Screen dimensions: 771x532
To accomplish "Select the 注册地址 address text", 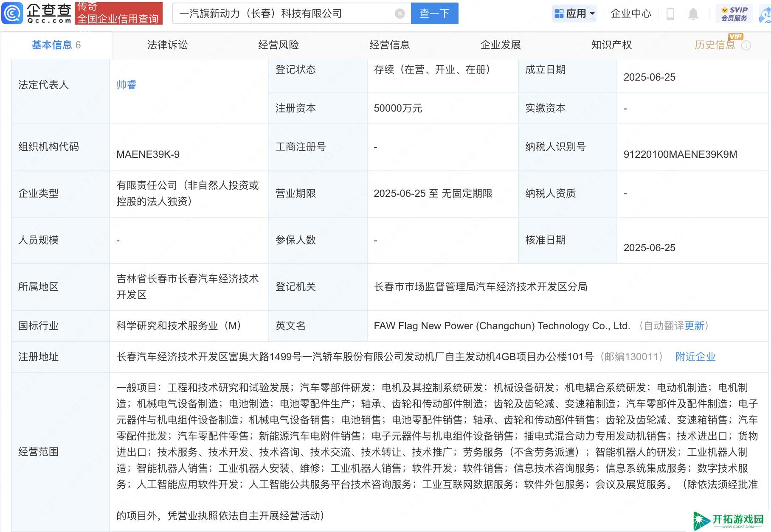I will (355, 357).
